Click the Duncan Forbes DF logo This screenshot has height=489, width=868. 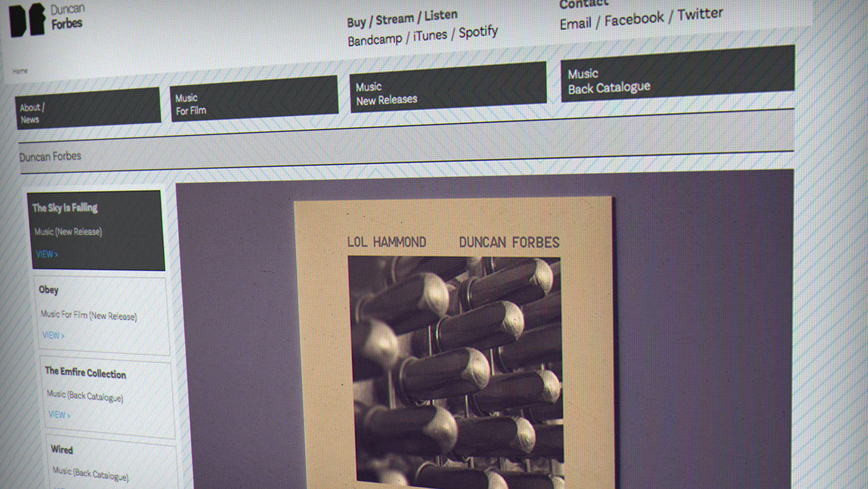tap(28, 20)
